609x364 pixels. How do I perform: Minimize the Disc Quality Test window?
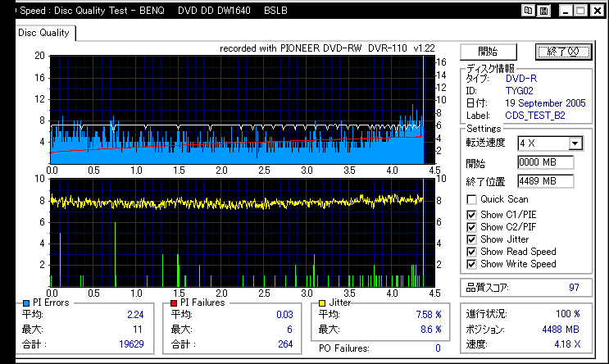click(x=566, y=11)
